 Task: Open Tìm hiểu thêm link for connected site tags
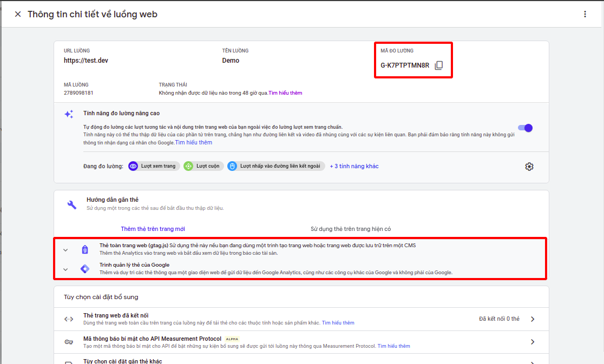click(338, 323)
